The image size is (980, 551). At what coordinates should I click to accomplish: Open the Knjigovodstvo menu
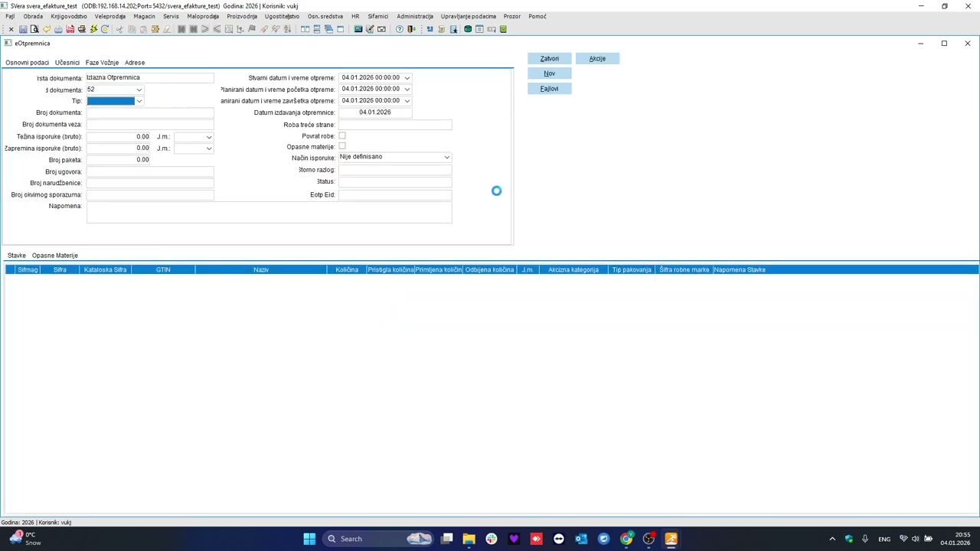click(x=69, y=16)
